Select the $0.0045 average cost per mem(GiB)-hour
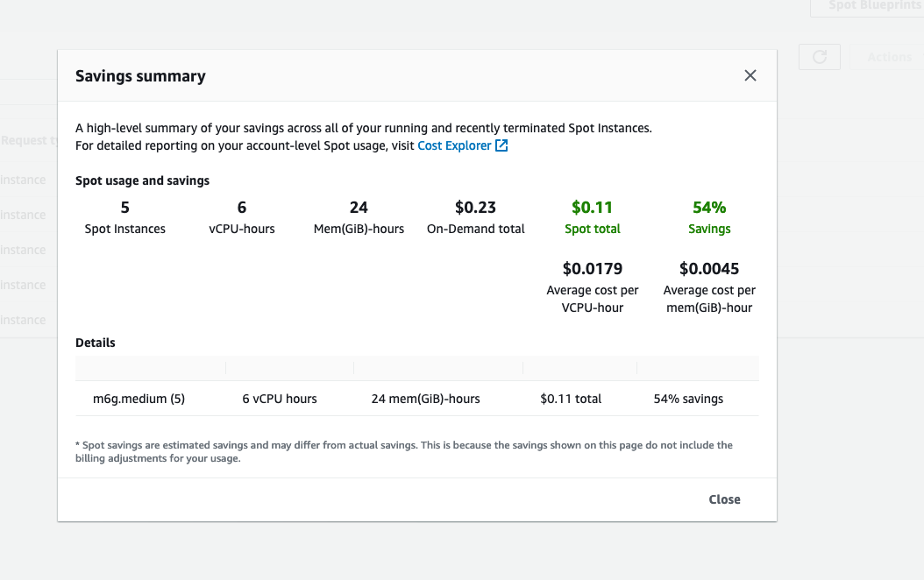The width and height of the screenshot is (924, 580). tap(709, 269)
